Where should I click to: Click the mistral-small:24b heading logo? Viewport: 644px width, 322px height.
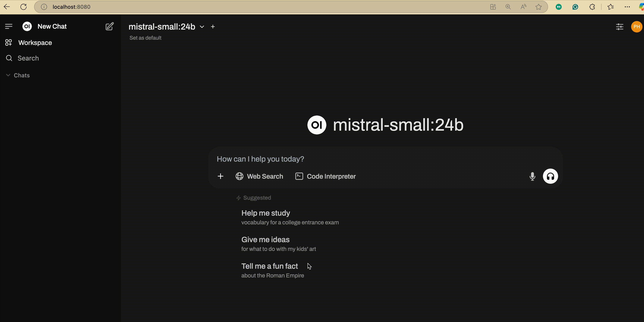317,125
